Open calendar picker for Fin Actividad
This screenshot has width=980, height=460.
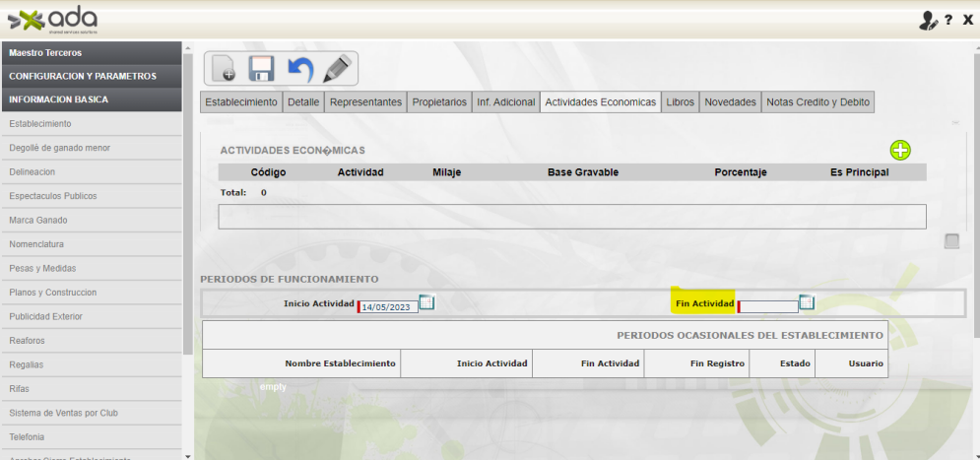pos(806,302)
